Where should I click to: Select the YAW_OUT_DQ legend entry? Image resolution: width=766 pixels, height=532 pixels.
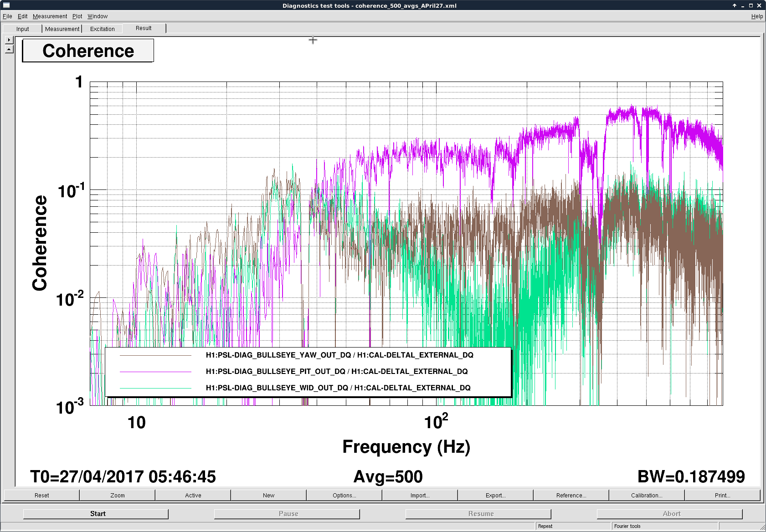point(339,355)
